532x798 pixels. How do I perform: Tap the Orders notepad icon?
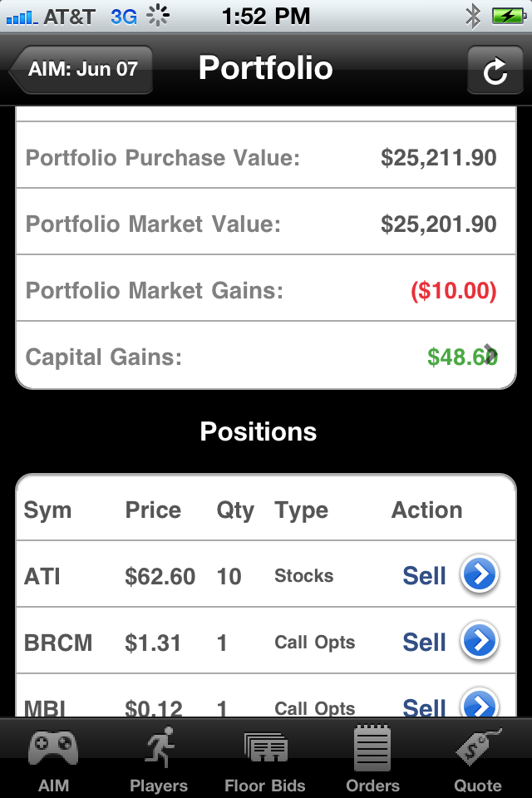point(372,747)
